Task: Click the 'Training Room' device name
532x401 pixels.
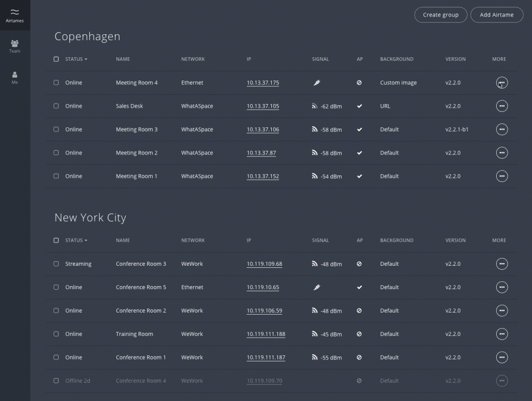Action: click(x=135, y=334)
